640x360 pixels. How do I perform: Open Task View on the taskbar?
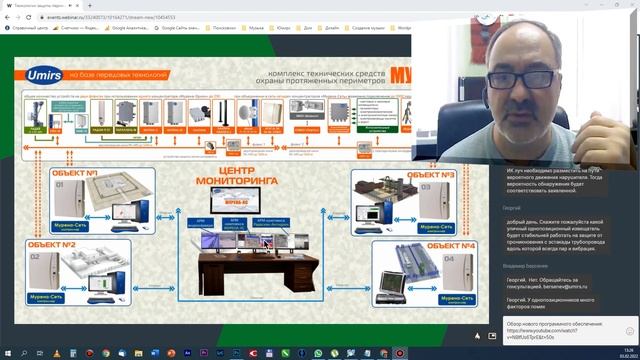(40, 353)
